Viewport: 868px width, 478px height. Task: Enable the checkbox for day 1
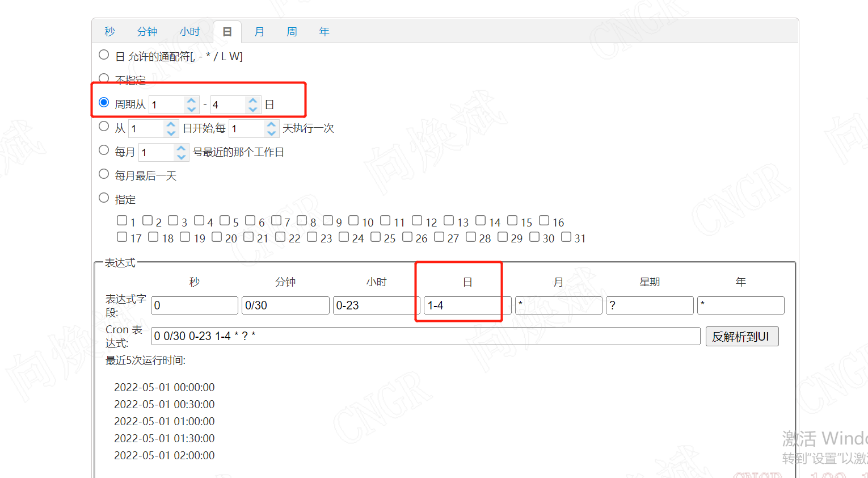(121, 220)
